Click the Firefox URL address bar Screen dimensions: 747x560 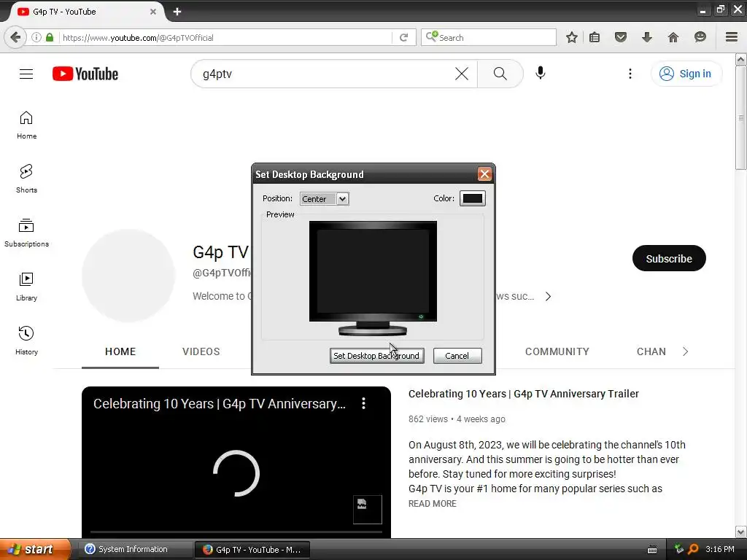coord(225,37)
